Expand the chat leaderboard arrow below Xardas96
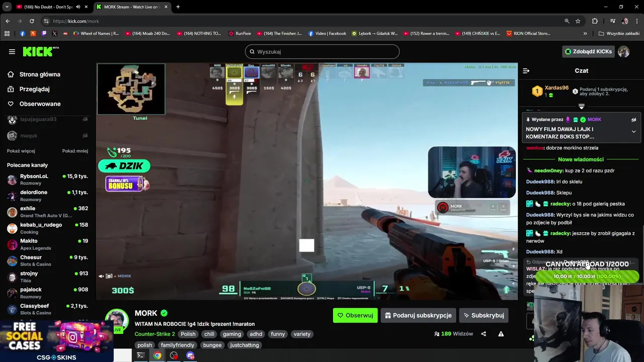The height and width of the screenshot is (362, 644). (x=582, y=106)
